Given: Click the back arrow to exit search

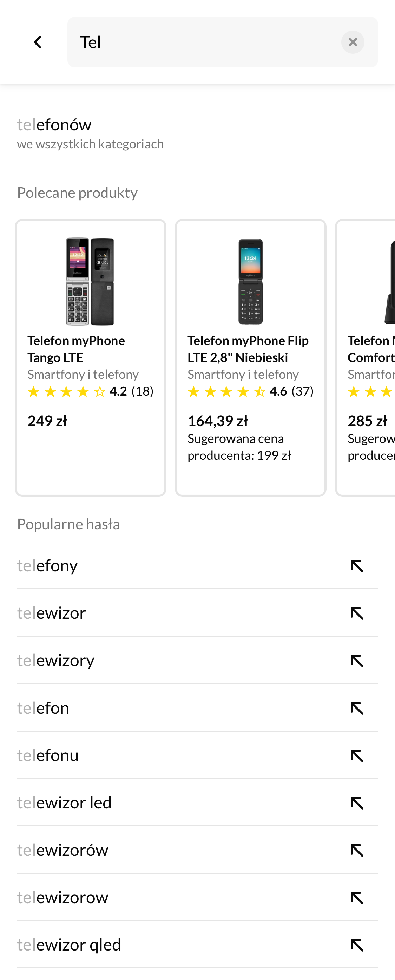Looking at the screenshot, I should 38,42.
